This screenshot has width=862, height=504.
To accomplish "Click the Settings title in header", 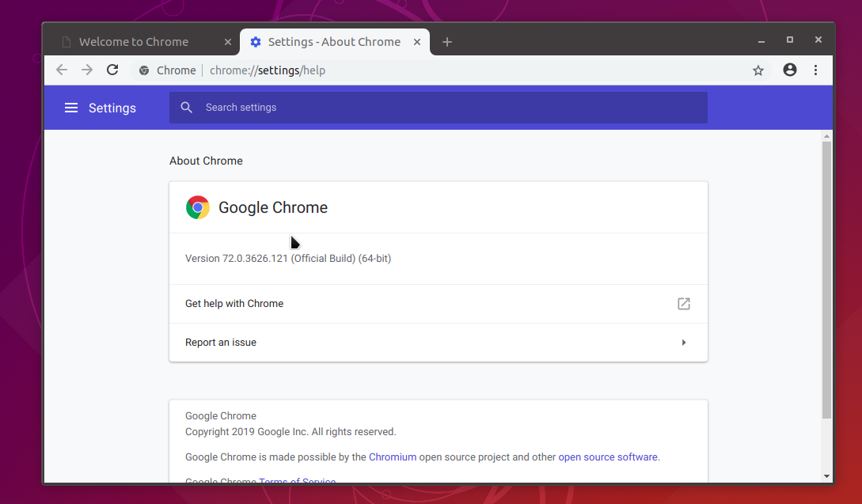I will click(112, 108).
